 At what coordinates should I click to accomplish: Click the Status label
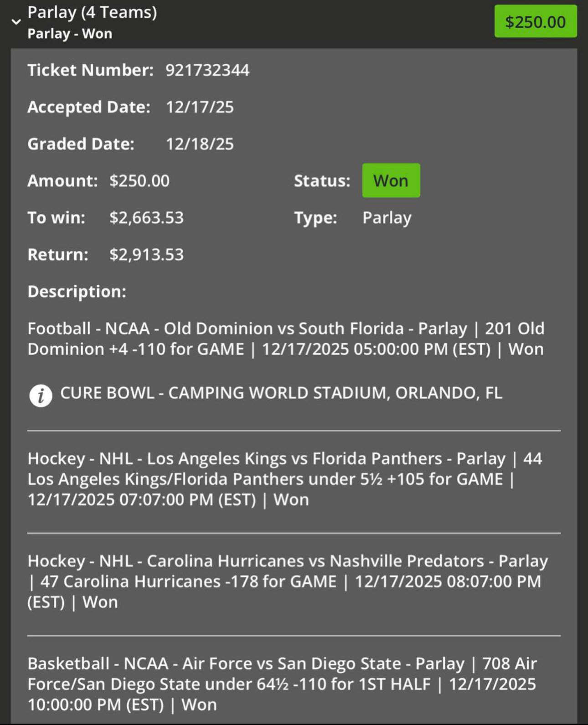[x=322, y=181]
